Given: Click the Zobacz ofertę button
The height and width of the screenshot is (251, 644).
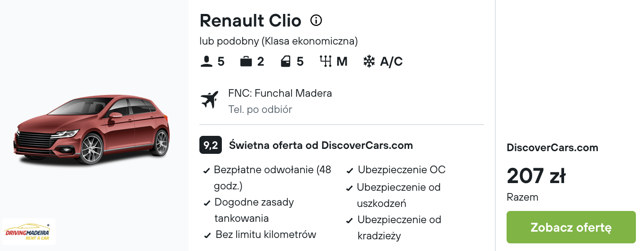Looking at the screenshot, I should point(571,227).
